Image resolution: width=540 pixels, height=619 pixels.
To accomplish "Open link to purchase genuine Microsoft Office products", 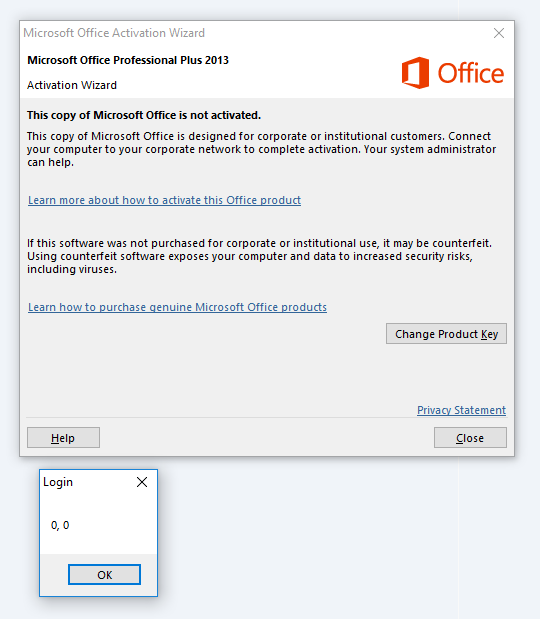I will (x=177, y=307).
